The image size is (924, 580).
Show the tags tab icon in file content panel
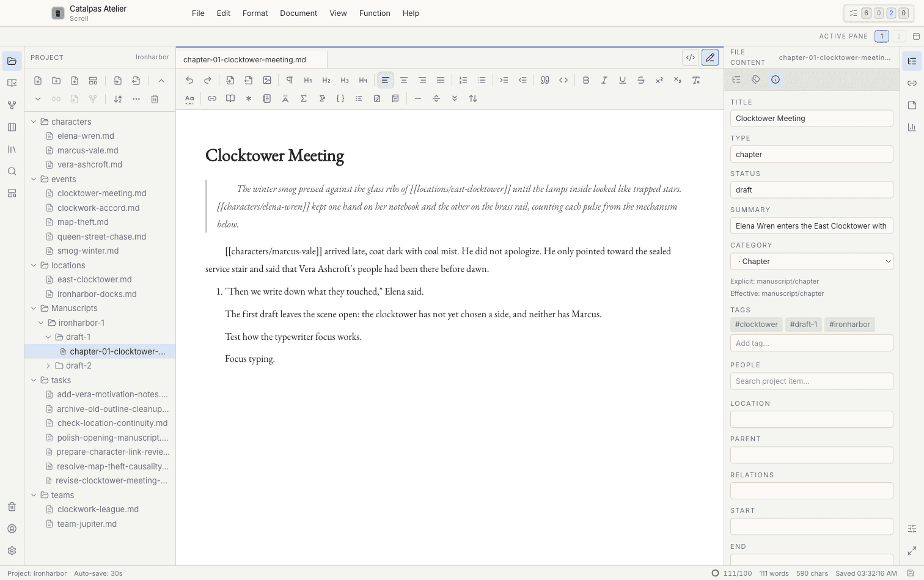756,79
